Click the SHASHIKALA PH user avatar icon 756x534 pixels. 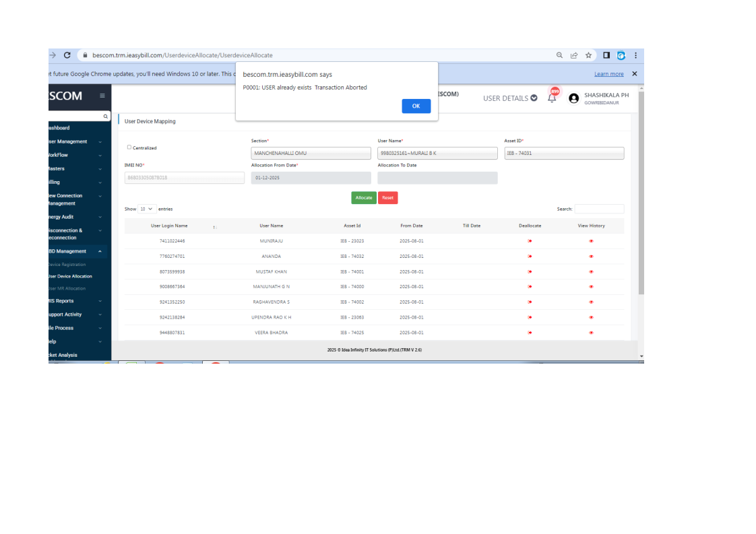click(x=573, y=98)
